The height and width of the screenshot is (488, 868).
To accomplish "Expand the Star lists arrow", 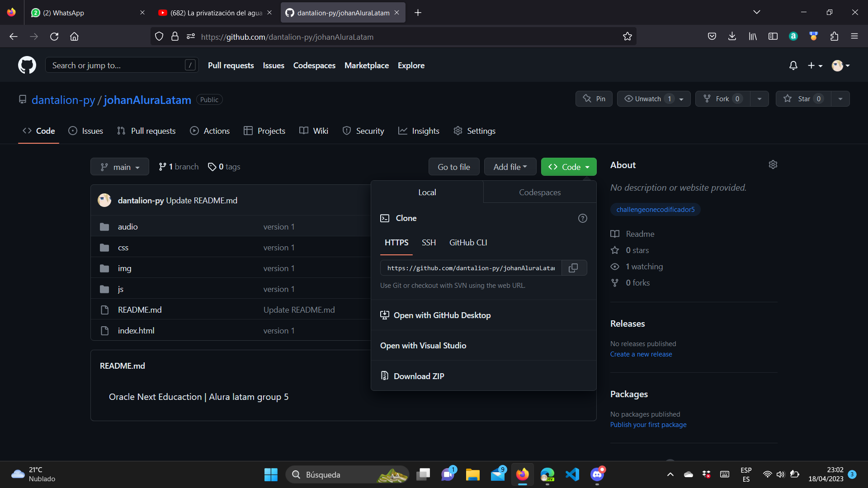I will click(x=840, y=99).
